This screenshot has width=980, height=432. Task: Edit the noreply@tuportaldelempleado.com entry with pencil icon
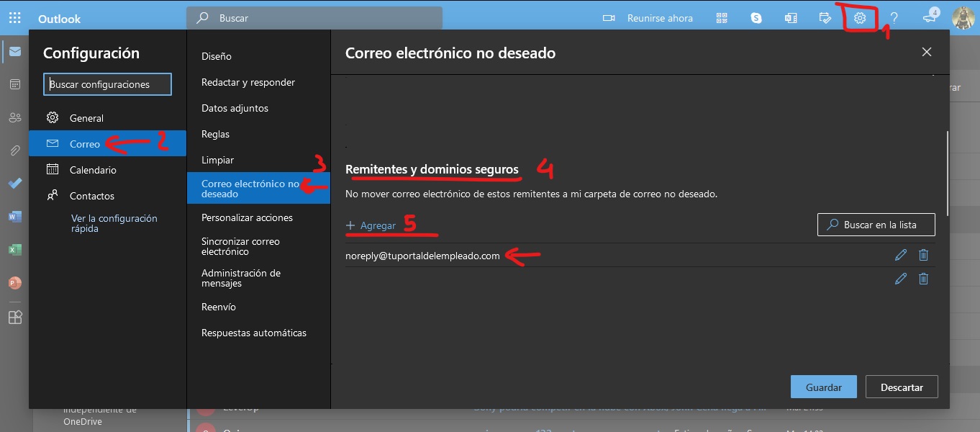[x=900, y=255]
